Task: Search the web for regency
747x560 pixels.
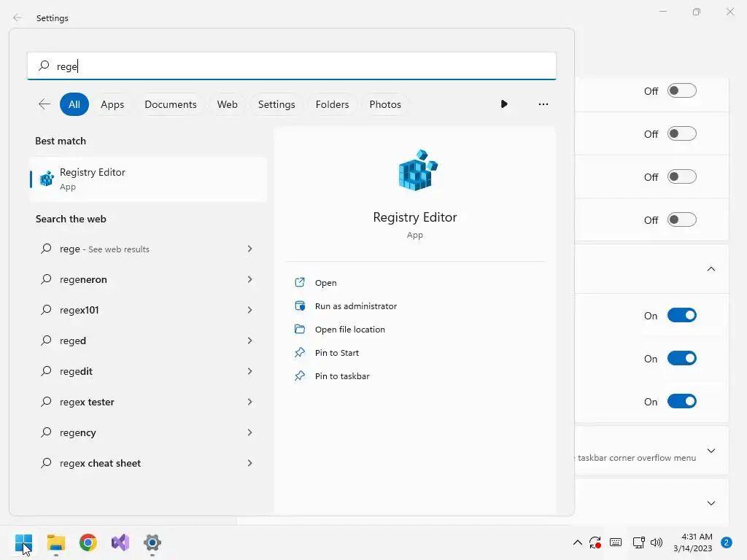Action: (148, 432)
